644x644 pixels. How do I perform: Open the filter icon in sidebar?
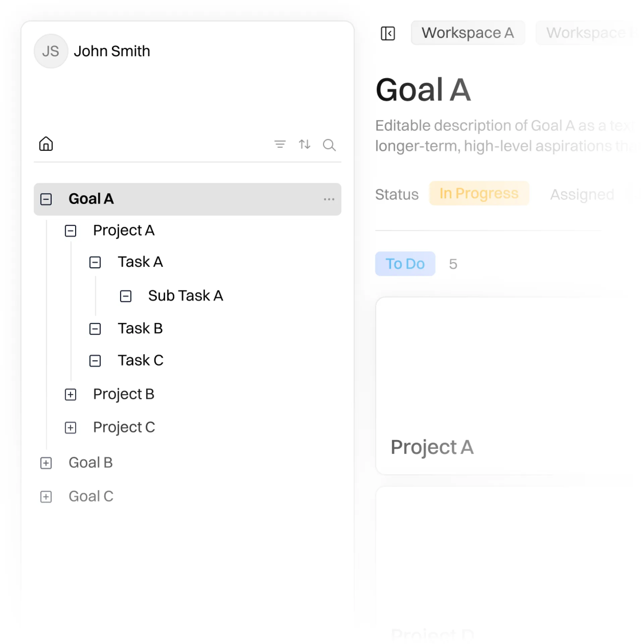[x=280, y=144]
